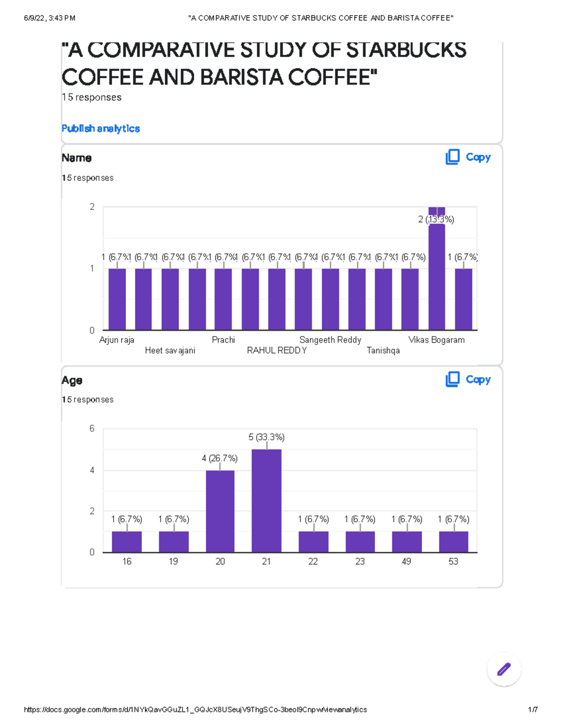Click the RAHUL REDDY axis label
Screen dimensions: 563x728
[x=277, y=351]
